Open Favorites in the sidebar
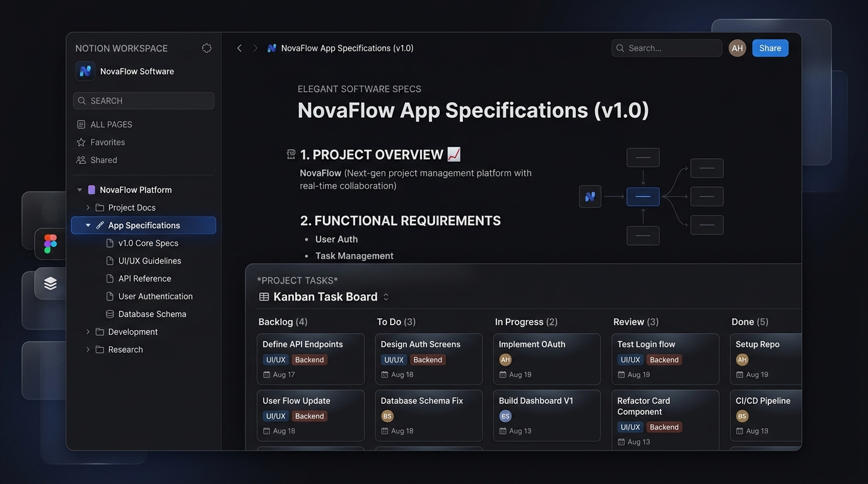This screenshot has height=484, width=868. [107, 142]
